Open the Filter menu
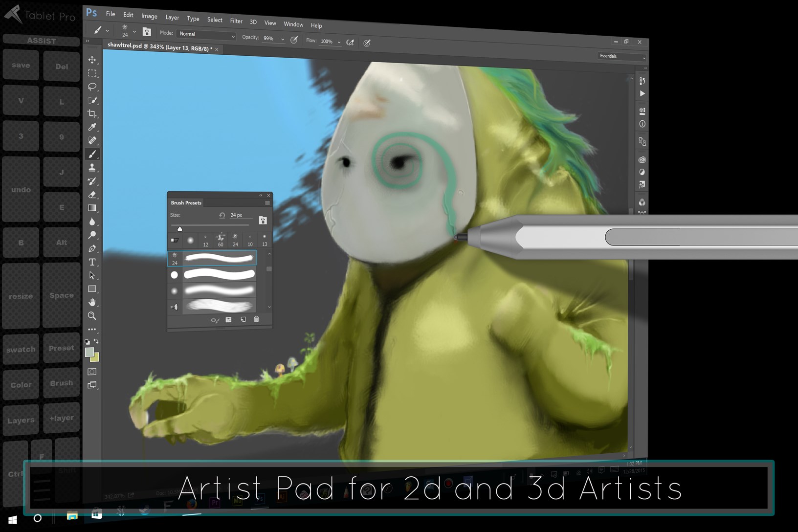The image size is (798, 532). pos(236,21)
